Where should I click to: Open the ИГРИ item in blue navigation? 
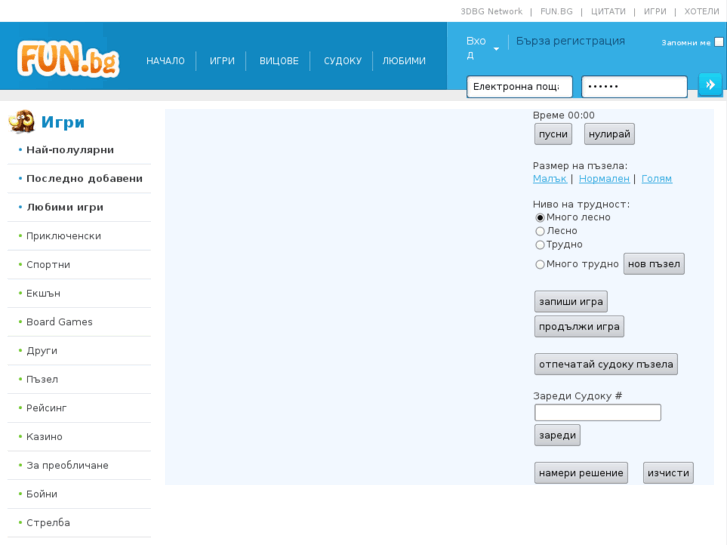[x=222, y=61]
